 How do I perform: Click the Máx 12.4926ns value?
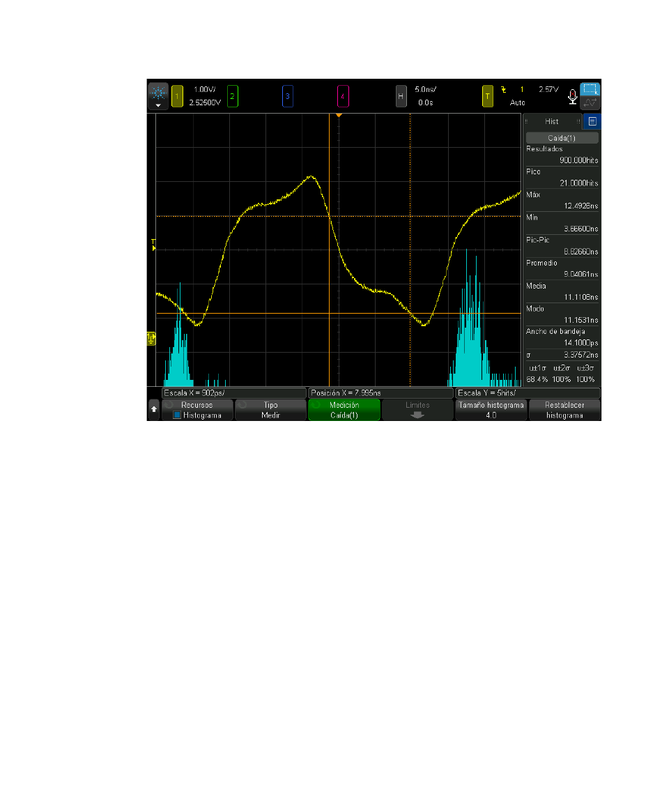[580, 206]
